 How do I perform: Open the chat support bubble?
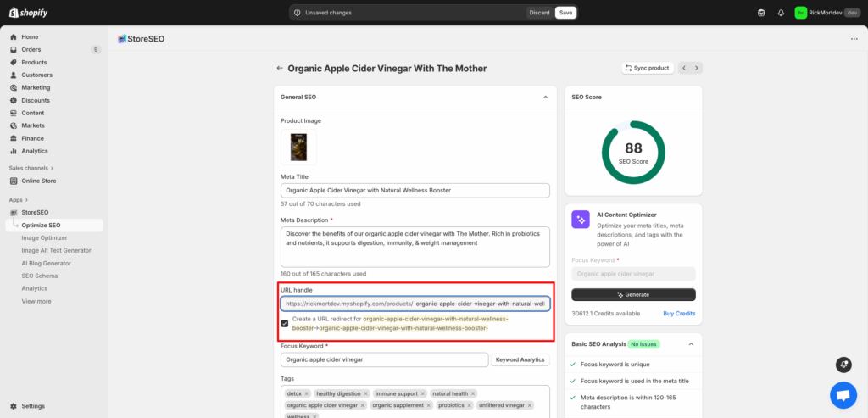click(x=843, y=395)
